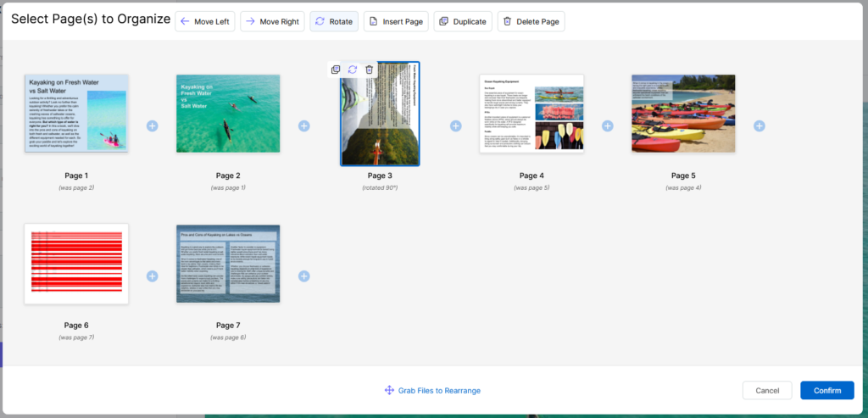Click plus icon after Page 7
Image resolution: width=868 pixels, height=418 pixels.
click(304, 276)
